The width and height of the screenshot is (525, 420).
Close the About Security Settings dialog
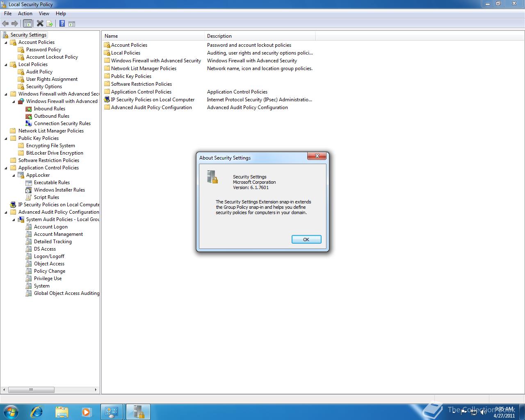317,156
